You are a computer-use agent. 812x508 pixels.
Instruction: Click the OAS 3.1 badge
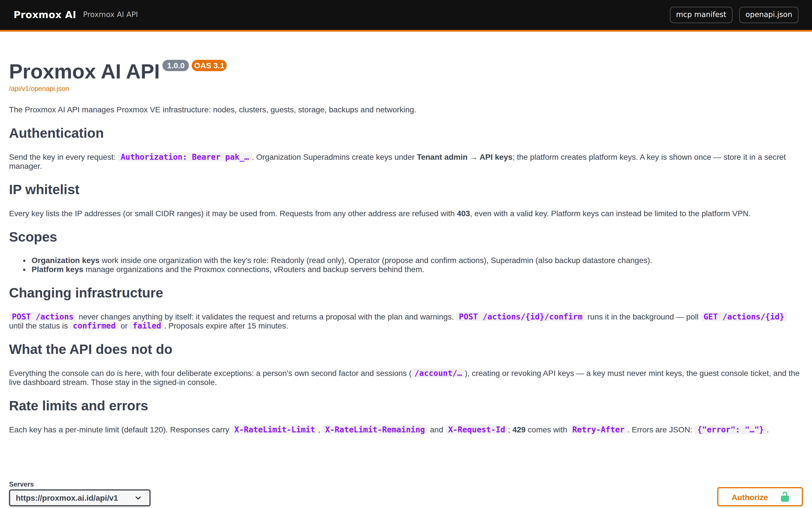point(209,65)
